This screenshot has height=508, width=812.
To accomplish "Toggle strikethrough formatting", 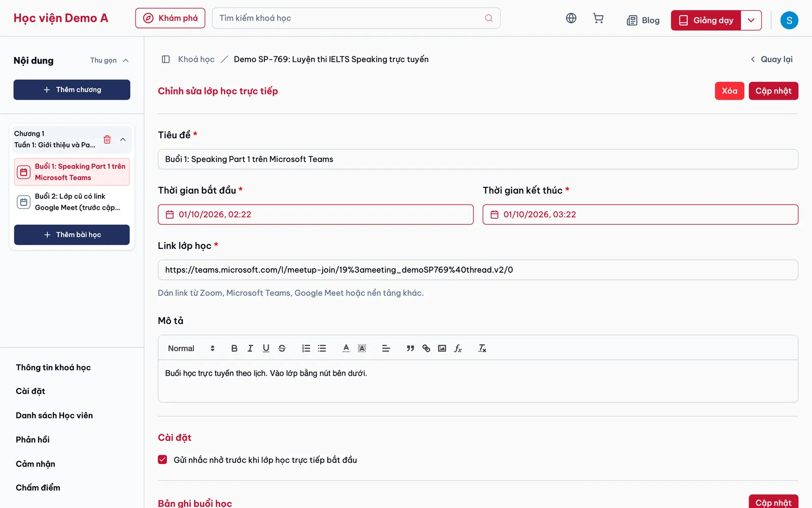I will tap(282, 348).
